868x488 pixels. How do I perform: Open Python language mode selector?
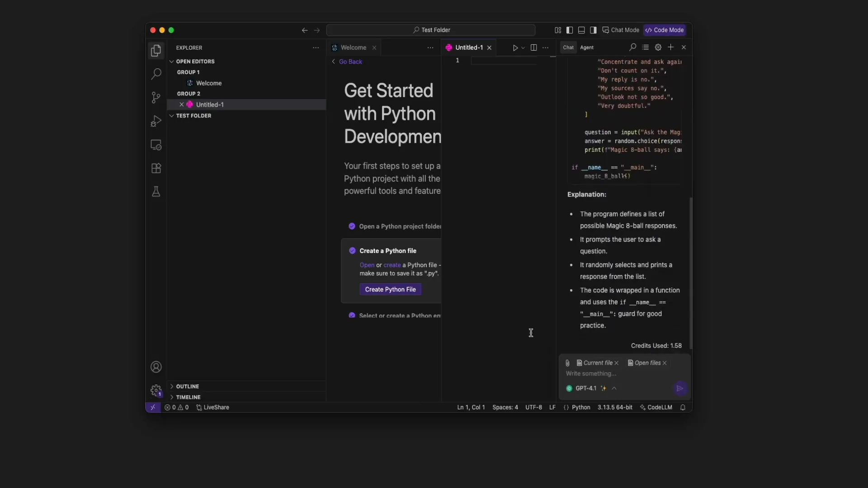point(581,408)
